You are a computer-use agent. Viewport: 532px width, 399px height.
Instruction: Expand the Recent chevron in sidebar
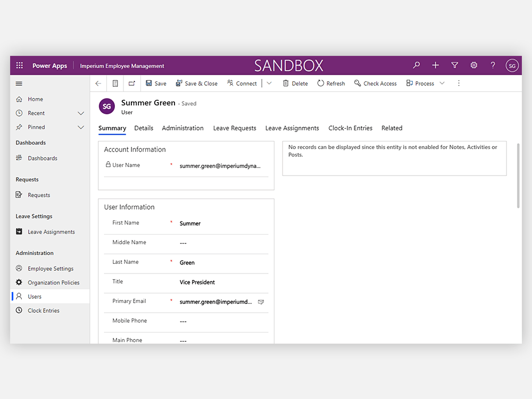81,113
